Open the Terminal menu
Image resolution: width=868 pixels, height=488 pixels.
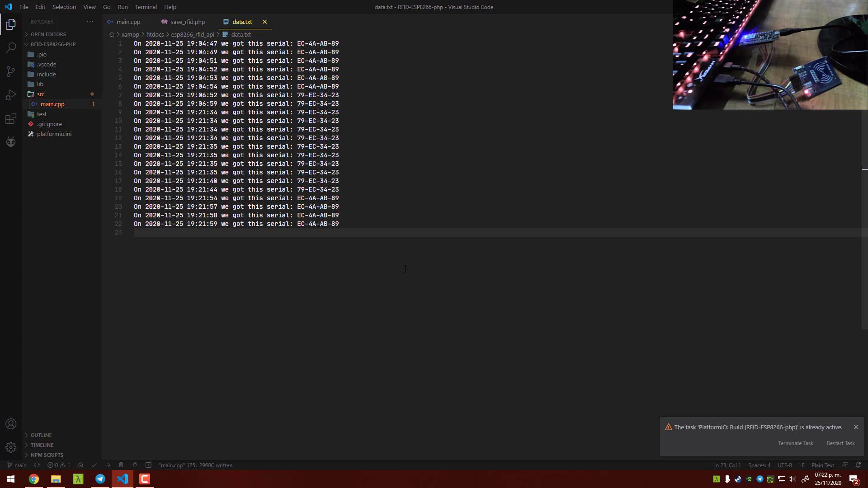point(146,7)
